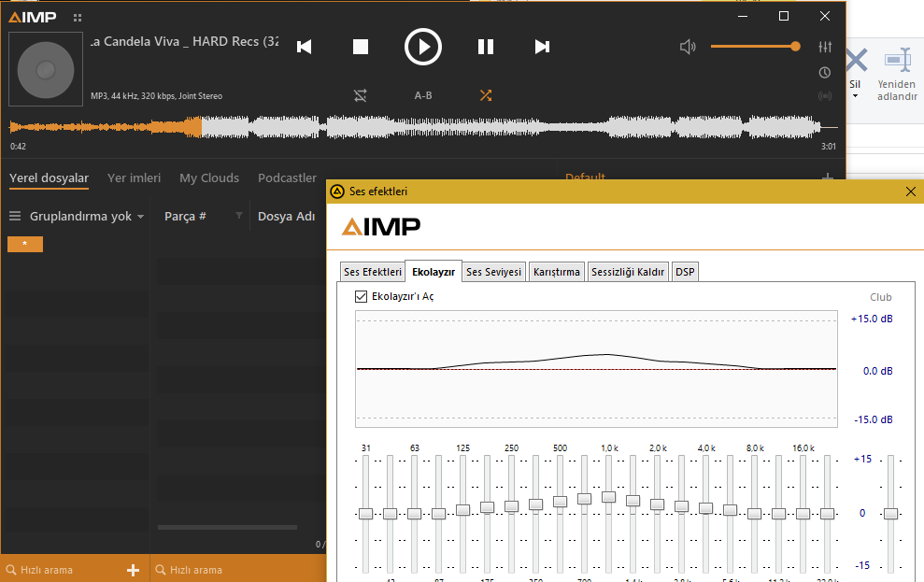This screenshot has height=582, width=924.
Task: Click the Dosya Adı column header
Action: point(287,216)
